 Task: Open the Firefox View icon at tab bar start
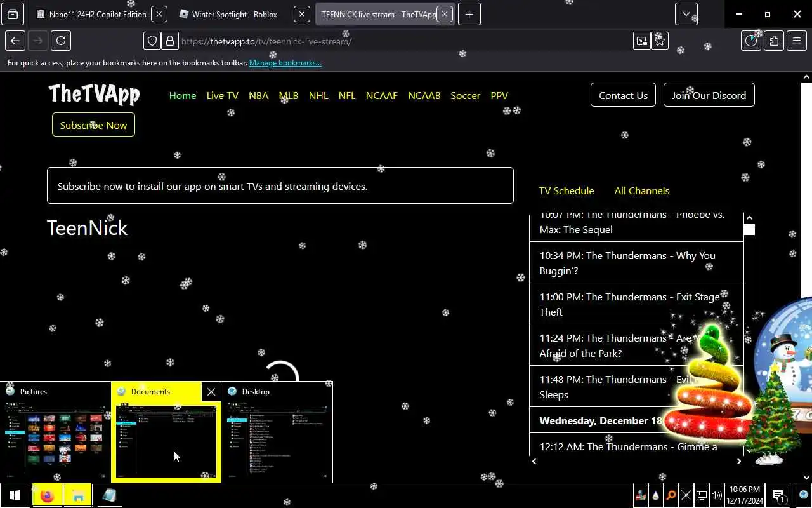point(13,14)
